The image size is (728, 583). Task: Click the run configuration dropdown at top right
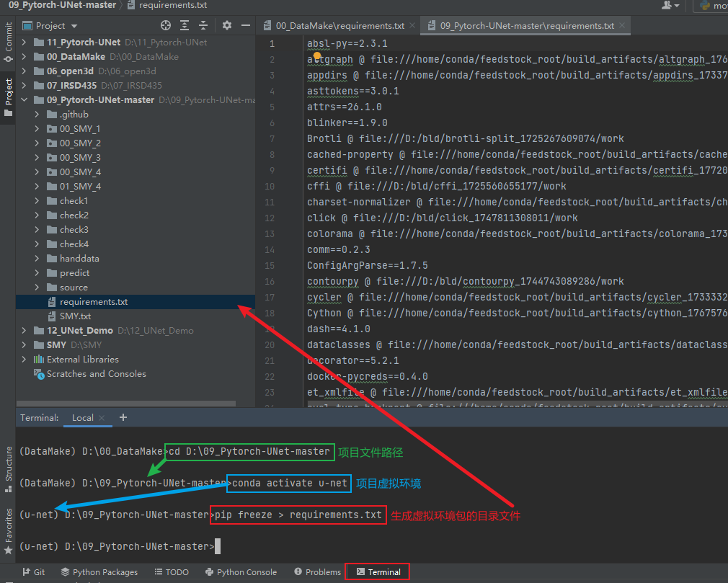(x=711, y=5)
